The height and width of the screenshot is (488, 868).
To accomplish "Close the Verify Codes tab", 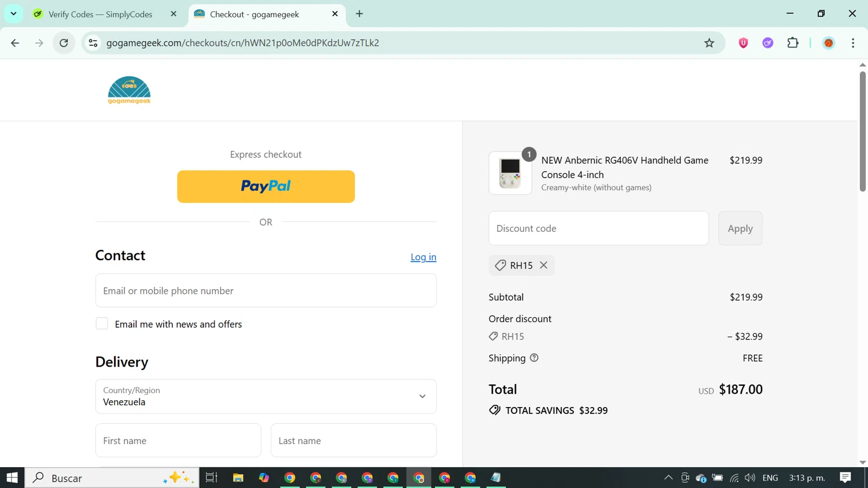I will (x=173, y=14).
